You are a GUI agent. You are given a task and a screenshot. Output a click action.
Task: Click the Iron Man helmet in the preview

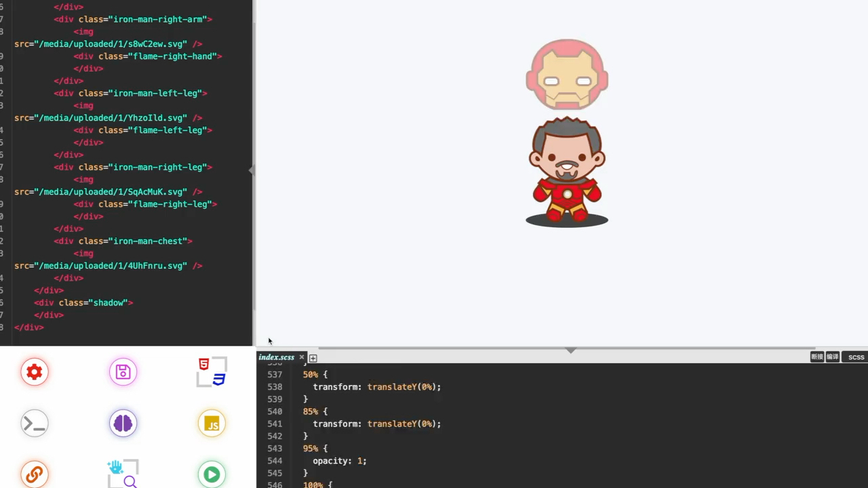tap(567, 75)
